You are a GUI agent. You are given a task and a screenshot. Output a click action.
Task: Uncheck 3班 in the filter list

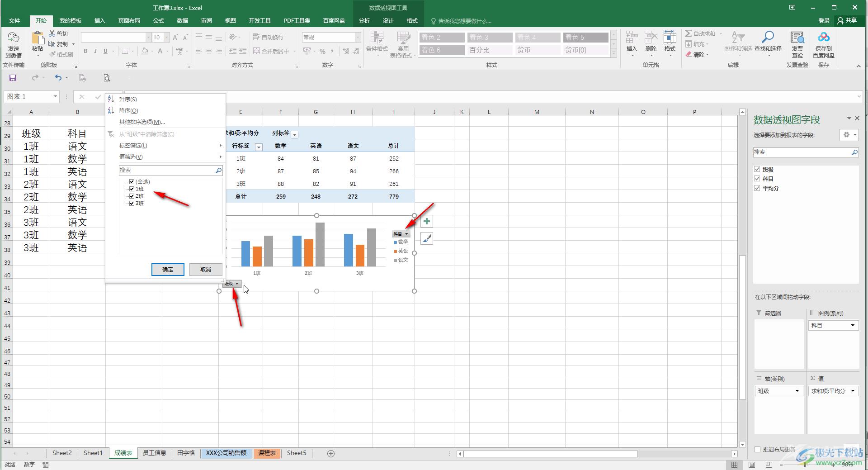coord(132,204)
